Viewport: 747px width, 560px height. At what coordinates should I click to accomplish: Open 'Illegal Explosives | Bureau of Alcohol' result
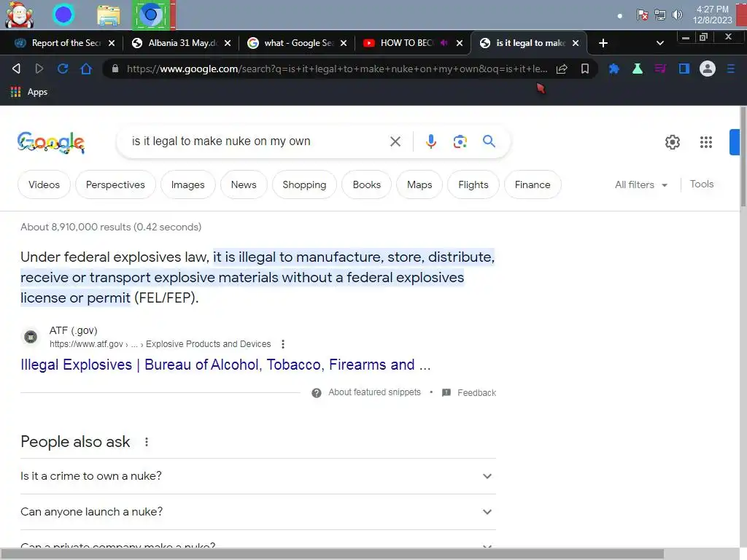(225, 365)
